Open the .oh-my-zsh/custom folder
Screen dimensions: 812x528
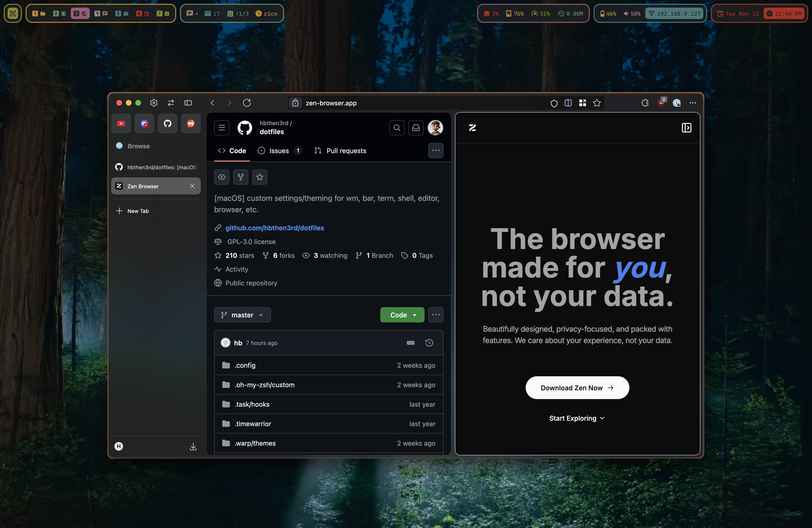point(264,385)
